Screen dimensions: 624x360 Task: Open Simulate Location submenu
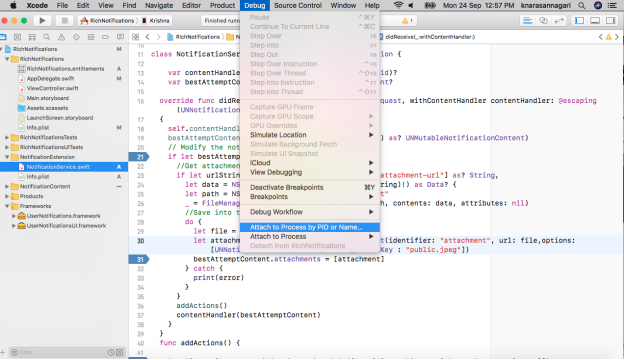click(310, 135)
